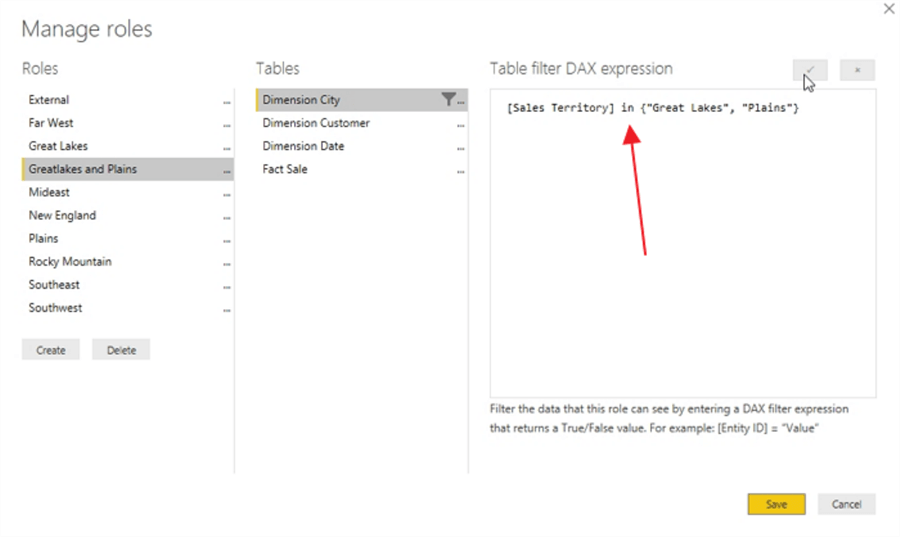Save the role changes

(x=776, y=504)
